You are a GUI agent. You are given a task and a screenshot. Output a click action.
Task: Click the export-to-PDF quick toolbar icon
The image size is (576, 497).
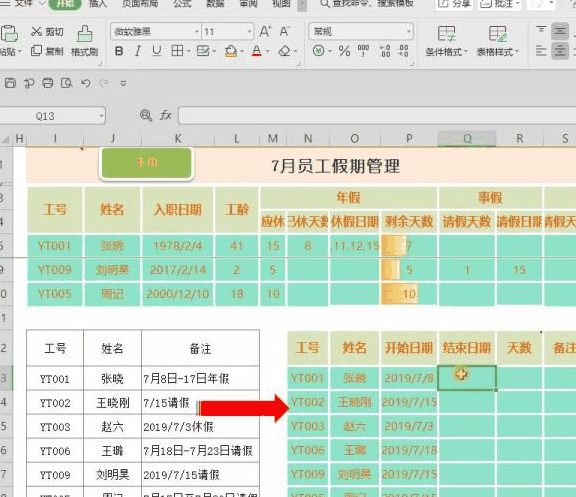pos(29,83)
